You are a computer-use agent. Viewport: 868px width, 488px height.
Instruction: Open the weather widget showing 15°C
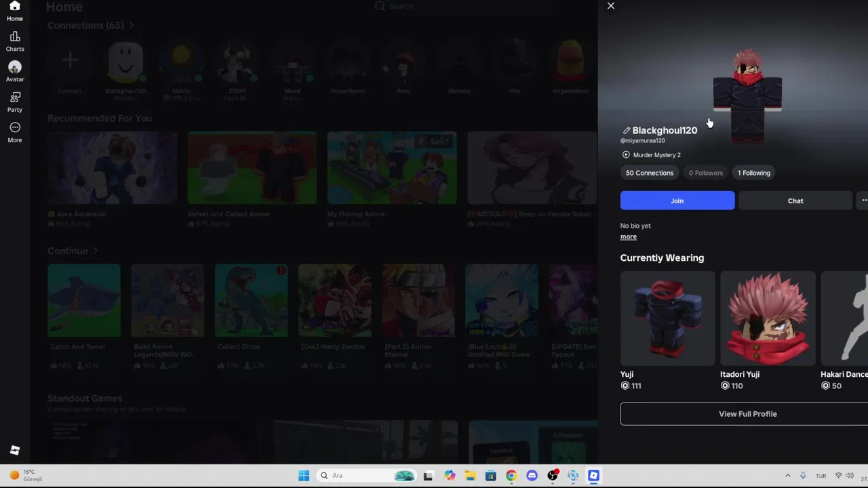(27, 476)
